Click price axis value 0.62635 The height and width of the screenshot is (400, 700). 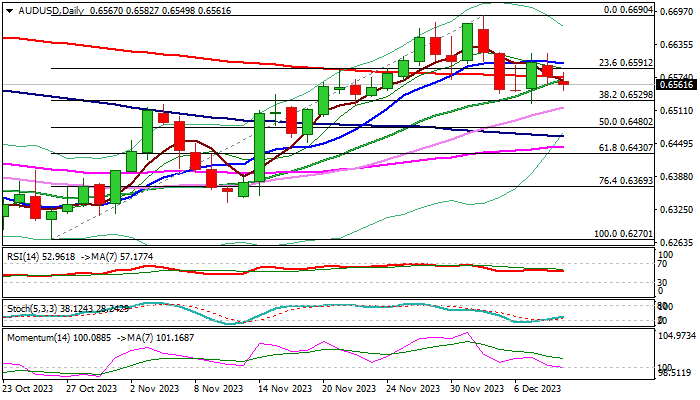[x=676, y=242]
